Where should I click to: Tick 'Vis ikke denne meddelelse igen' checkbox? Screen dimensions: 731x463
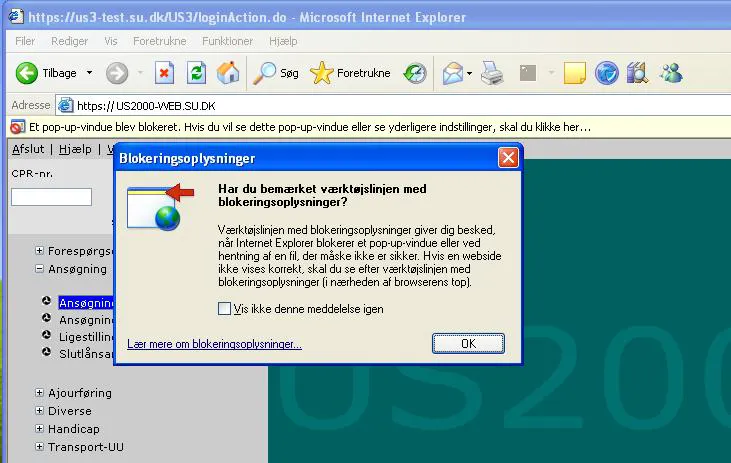click(x=224, y=309)
